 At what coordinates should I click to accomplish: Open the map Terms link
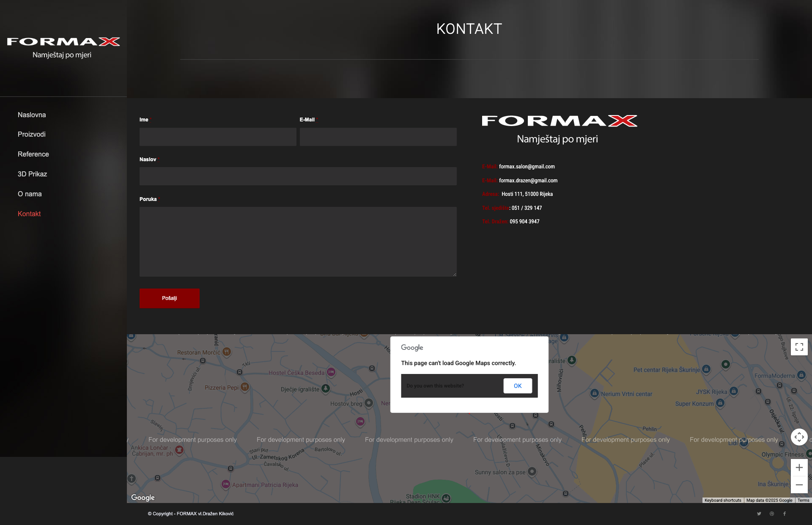click(803, 500)
